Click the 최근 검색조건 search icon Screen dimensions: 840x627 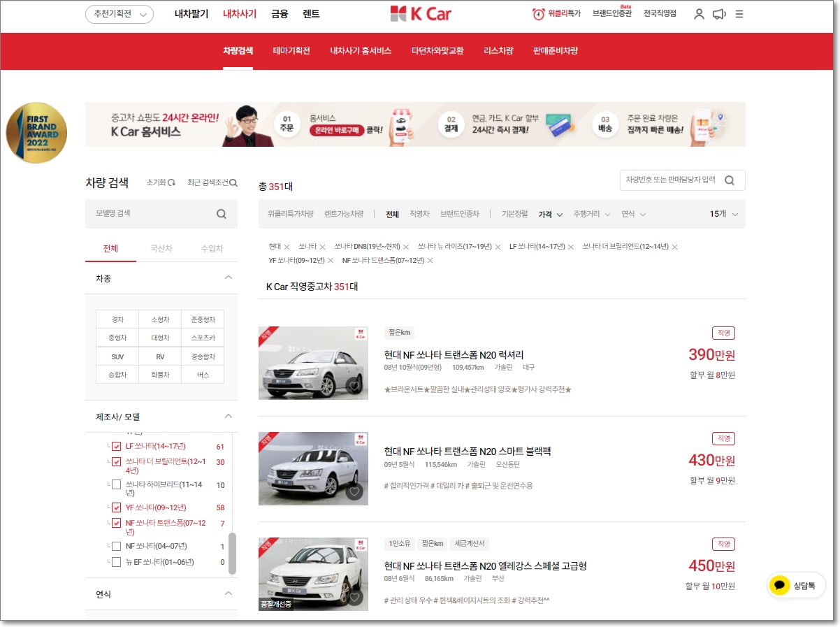(233, 182)
